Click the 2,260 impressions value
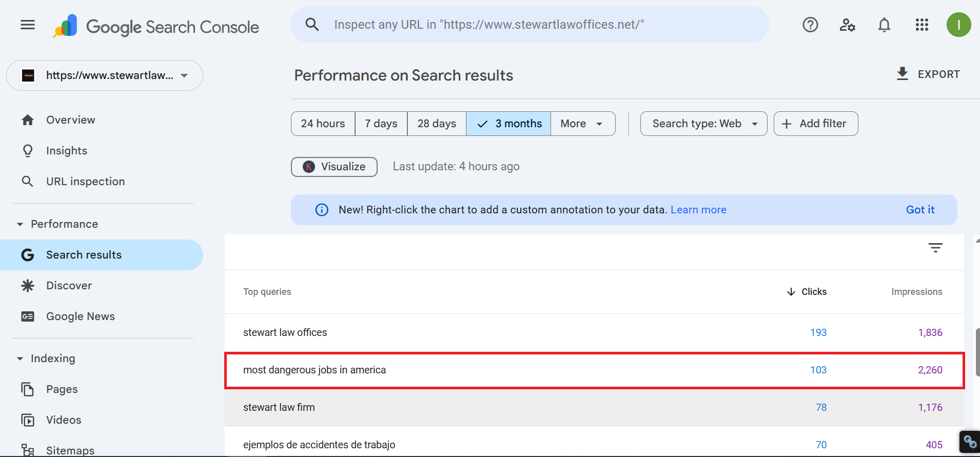The image size is (980, 457). pyautogui.click(x=930, y=370)
